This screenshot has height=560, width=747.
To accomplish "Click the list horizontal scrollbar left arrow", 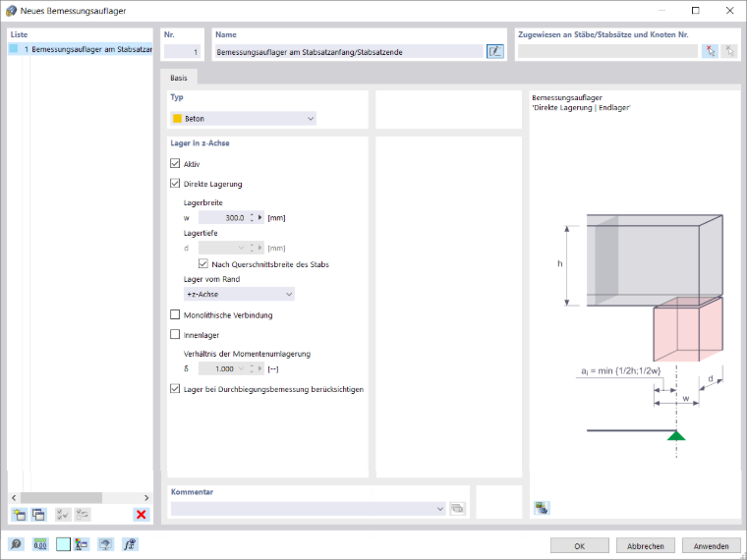I will [x=14, y=498].
